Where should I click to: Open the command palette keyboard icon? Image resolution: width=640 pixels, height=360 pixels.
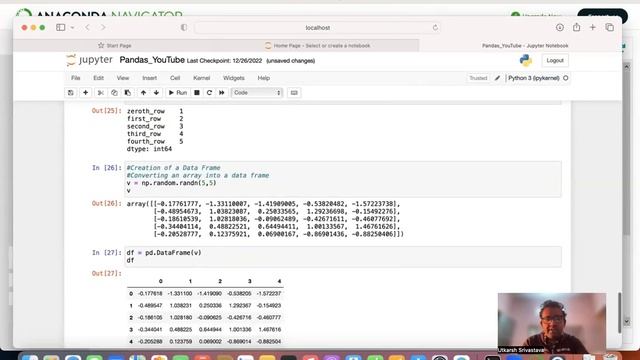click(294, 93)
